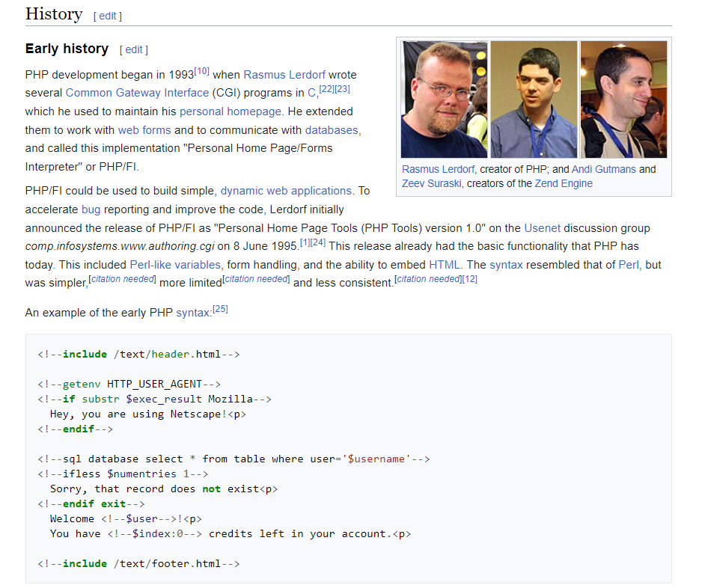Click the 'if substr $exec_result Mozilla' line
Image resolution: width=702 pixels, height=588 pixels.
click(154, 399)
